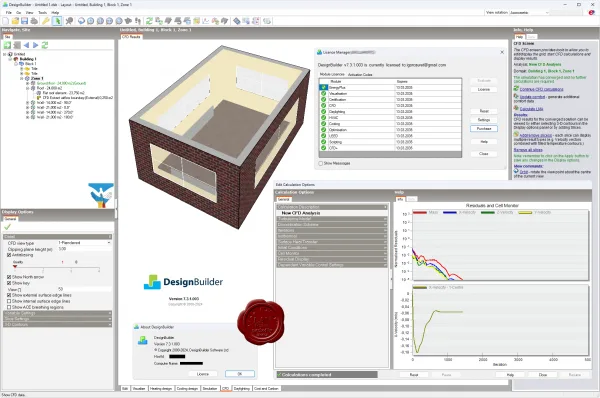Click the New file toolbar icon
Viewport: 600px width, 398px height.
[6, 21]
